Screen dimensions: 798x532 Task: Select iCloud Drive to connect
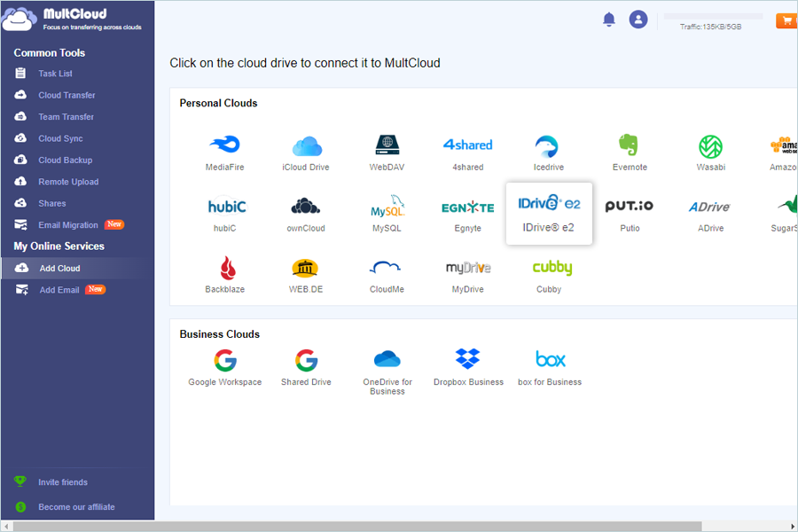click(x=306, y=153)
